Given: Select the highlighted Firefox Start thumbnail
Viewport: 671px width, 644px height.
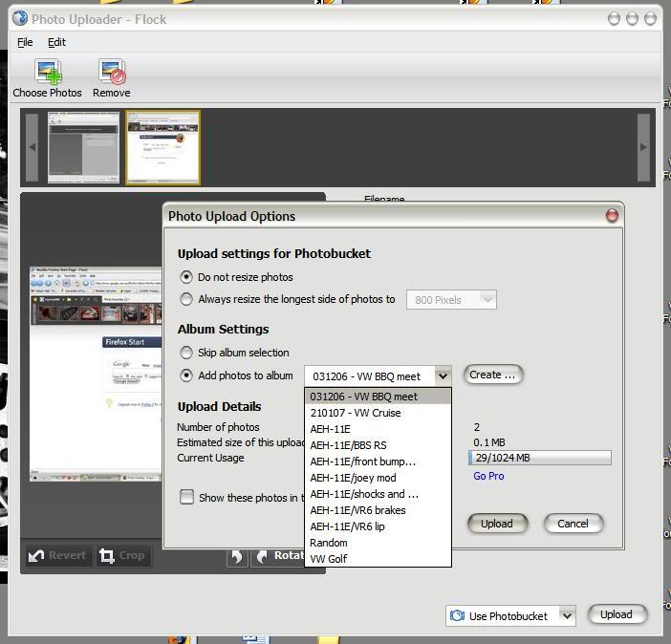Looking at the screenshot, I should point(163,148).
